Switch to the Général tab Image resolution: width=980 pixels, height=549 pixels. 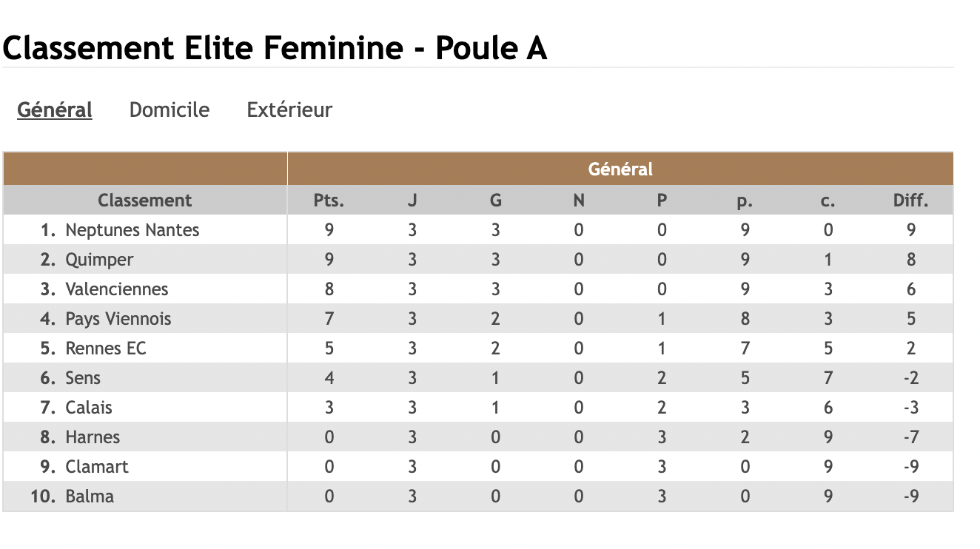[x=55, y=110]
